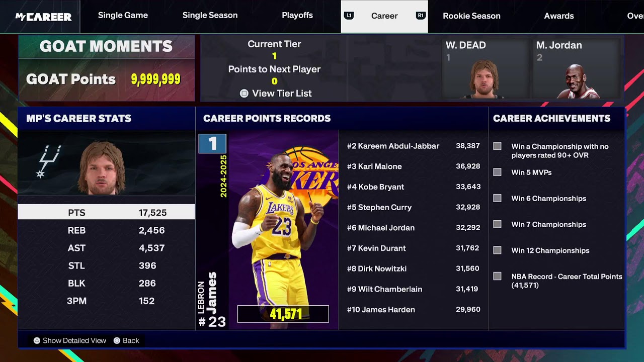Click the circle icon next to Back
Screen dimensions: 644x362
tap(117, 340)
